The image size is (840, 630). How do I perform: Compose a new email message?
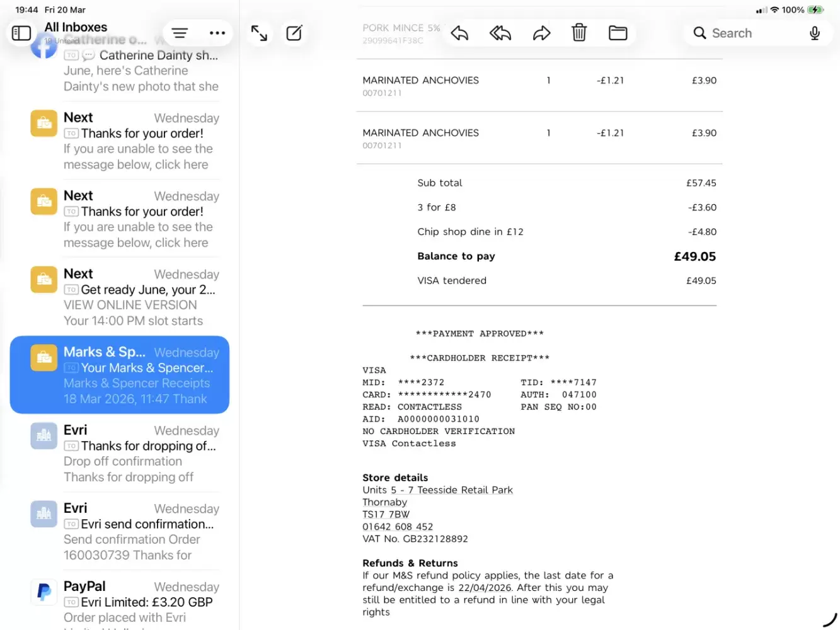coord(294,33)
